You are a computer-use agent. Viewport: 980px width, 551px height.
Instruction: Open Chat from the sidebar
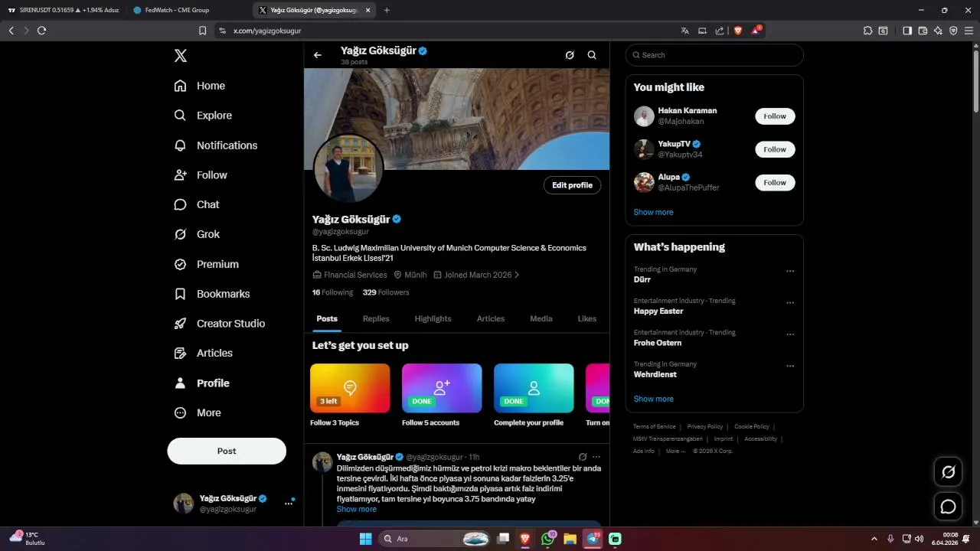tap(196, 204)
